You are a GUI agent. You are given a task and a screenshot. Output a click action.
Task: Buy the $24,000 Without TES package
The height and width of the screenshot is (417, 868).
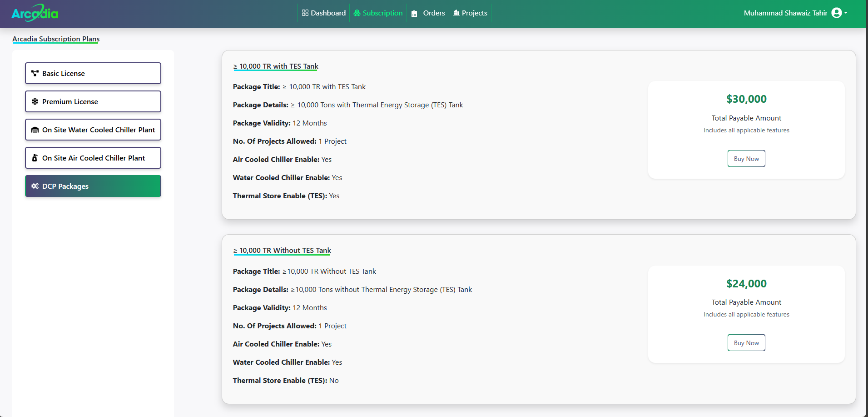(x=746, y=343)
